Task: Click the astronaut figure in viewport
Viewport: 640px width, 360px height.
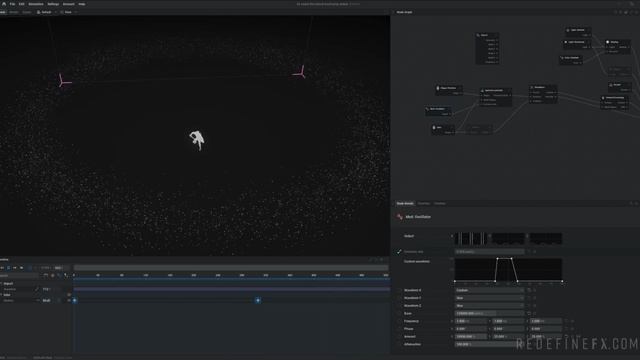Action: click(x=197, y=140)
